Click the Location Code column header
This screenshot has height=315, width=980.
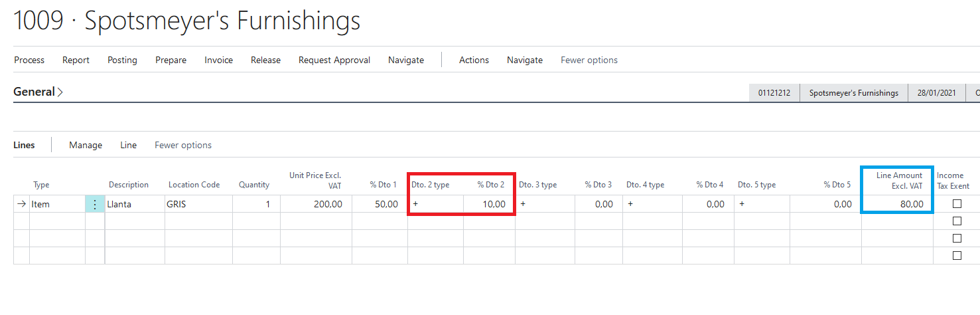click(194, 185)
